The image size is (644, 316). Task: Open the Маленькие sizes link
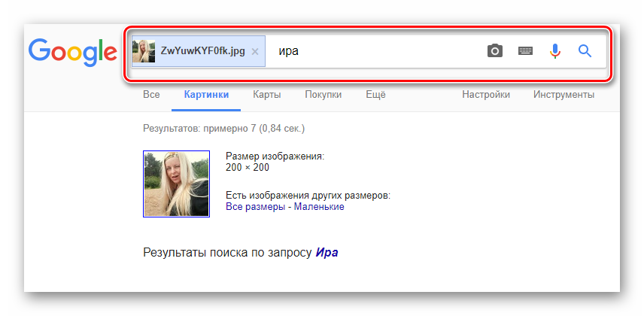coord(319,206)
